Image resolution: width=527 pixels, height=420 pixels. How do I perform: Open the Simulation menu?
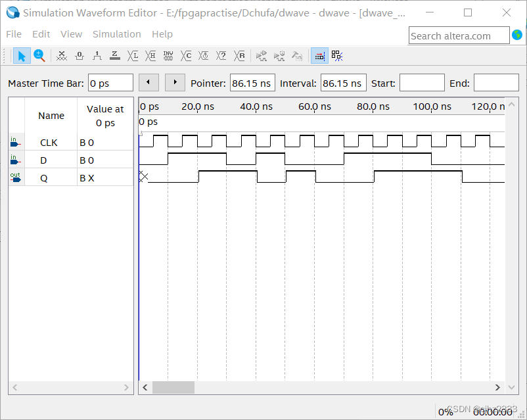(116, 34)
